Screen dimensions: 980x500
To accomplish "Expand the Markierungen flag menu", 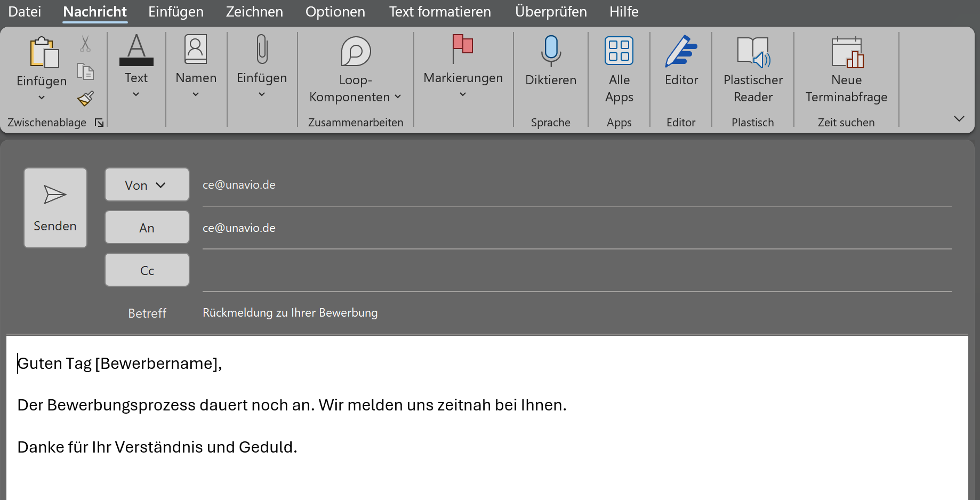I will coord(463,65).
